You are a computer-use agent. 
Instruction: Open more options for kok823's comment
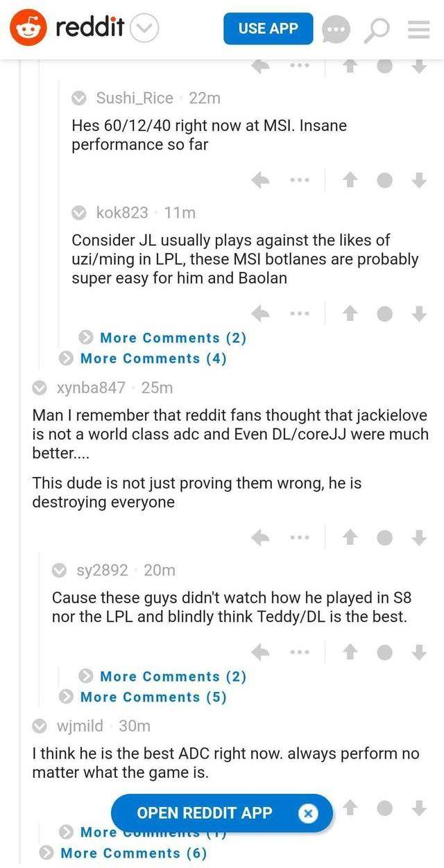coord(299,313)
